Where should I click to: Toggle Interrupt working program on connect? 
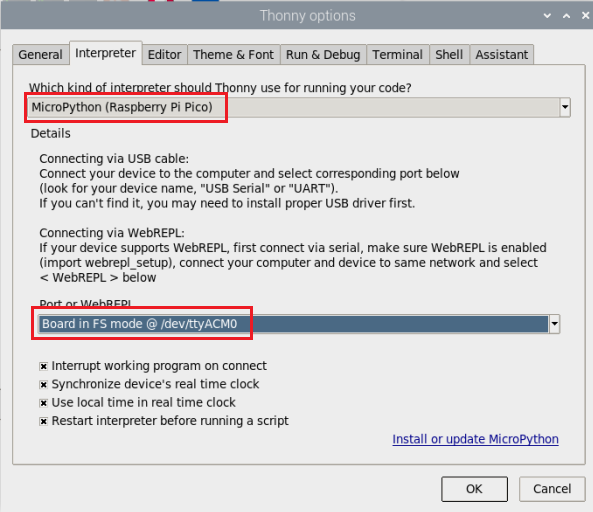[x=43, y=366]
